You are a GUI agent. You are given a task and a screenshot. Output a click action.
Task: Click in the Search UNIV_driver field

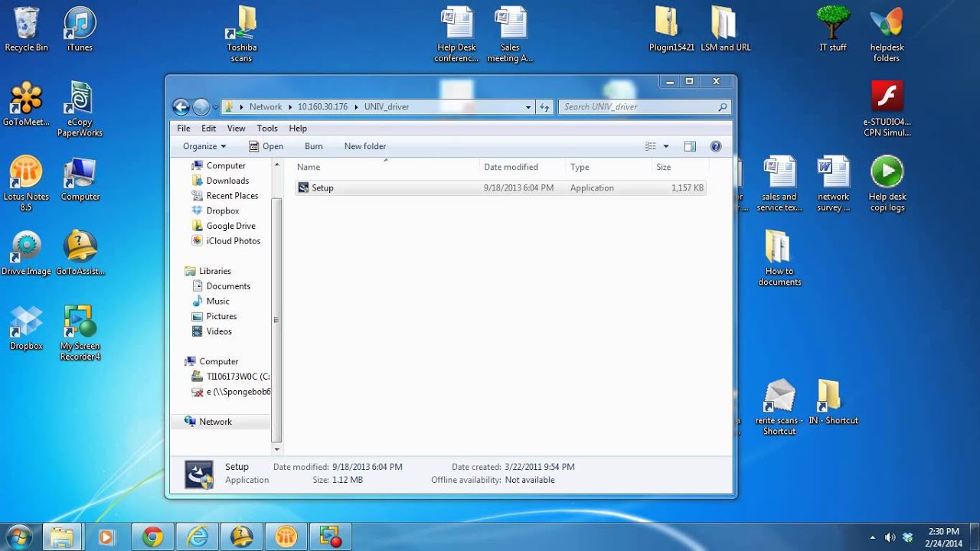coord(644,107)
